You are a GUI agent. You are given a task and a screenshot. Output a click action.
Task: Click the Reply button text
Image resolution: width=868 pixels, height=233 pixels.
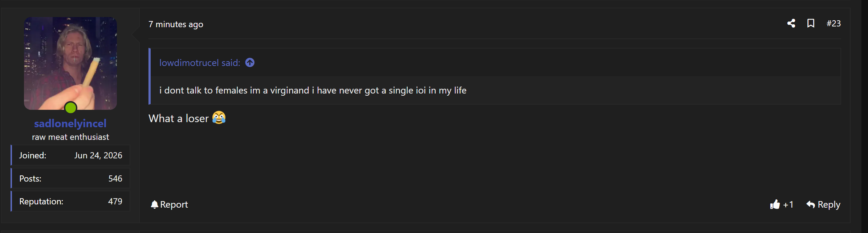pos(829,204)
